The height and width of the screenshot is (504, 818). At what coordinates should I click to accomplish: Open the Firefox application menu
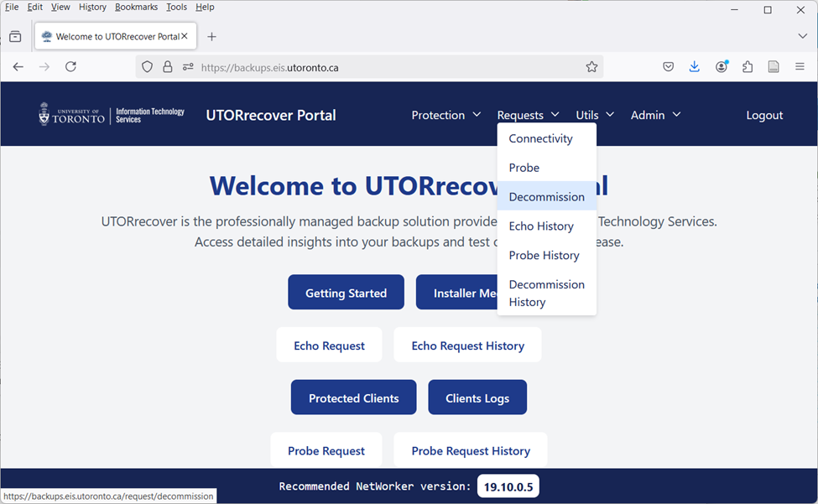800,67
